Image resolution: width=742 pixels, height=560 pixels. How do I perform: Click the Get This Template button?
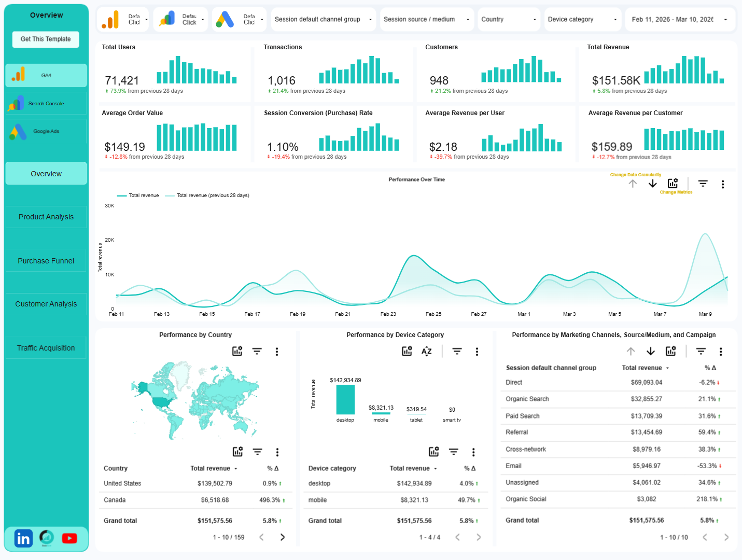coord(45,39)
